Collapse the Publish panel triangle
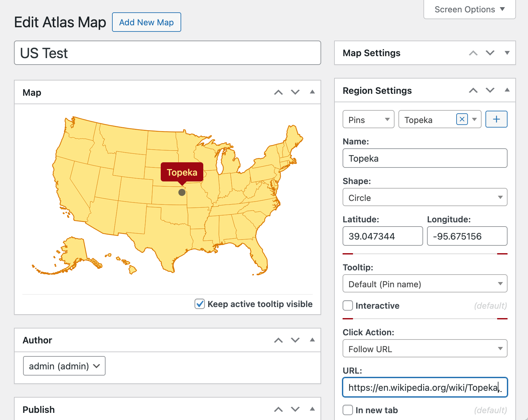The height and width of the screenshot is (420, 528). tap(312, 409)
